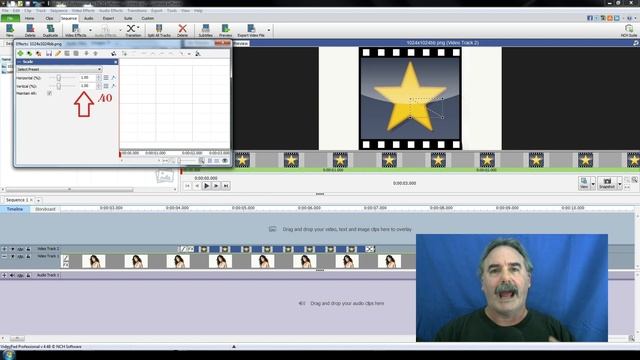Image resolution: width=640 pixels, height=360 pixels.
Task: Click the Facebook share icon
Action: (590, 18)
